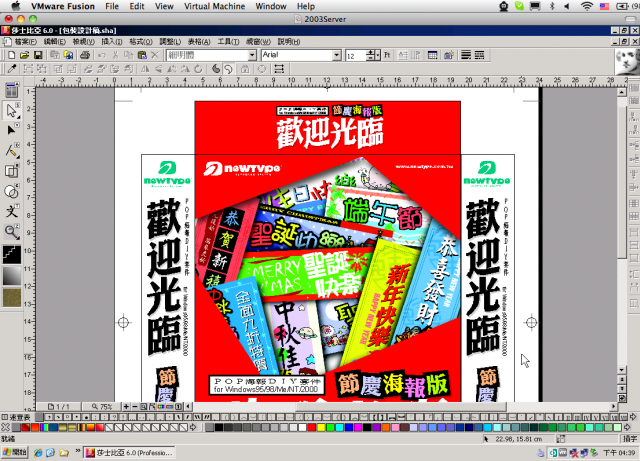Screen dimensions: 640x461
Task: Select the rectangle shape tool in left toolbox
Action: 11,171
